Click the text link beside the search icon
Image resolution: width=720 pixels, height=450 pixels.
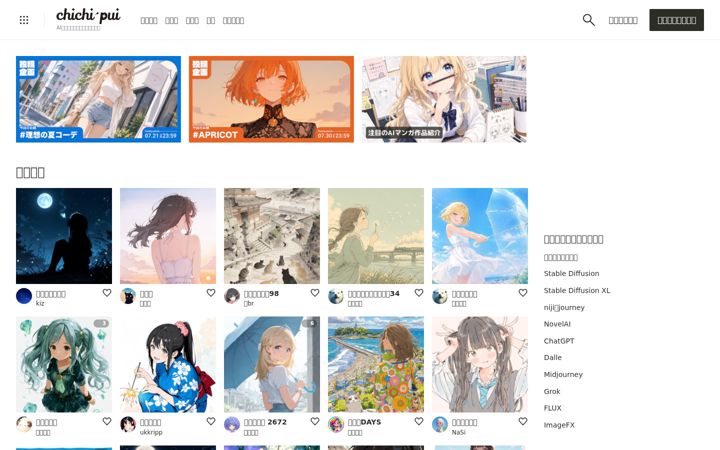(623, 20)
